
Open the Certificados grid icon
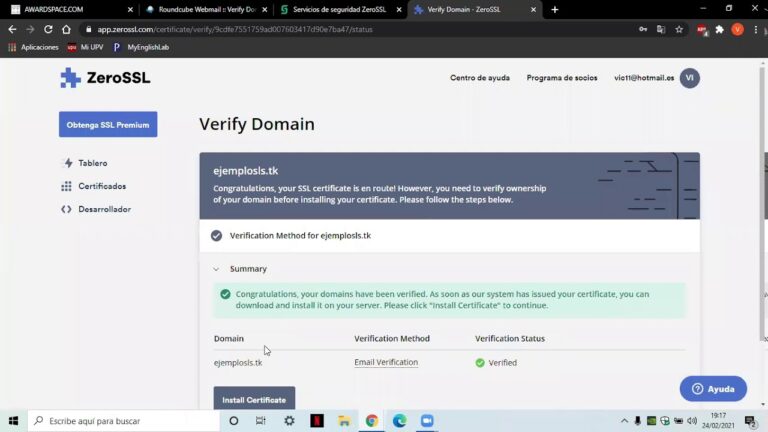pos(66,186)
